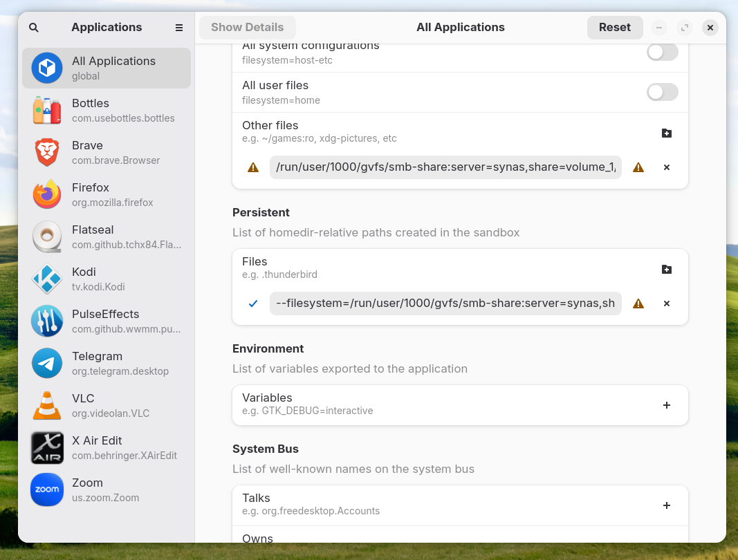Click the Show Details button
The image size is (738, 560).
click(x=247, y=28)
